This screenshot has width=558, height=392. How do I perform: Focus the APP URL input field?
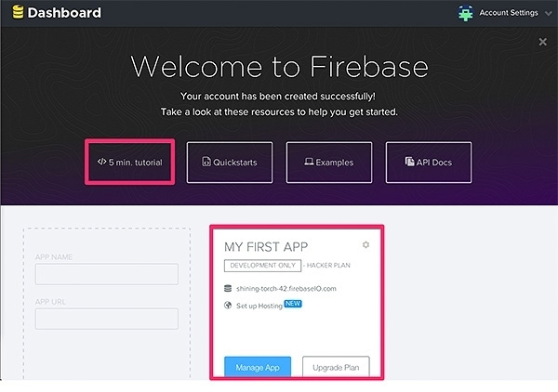click(x=107, y=319)
